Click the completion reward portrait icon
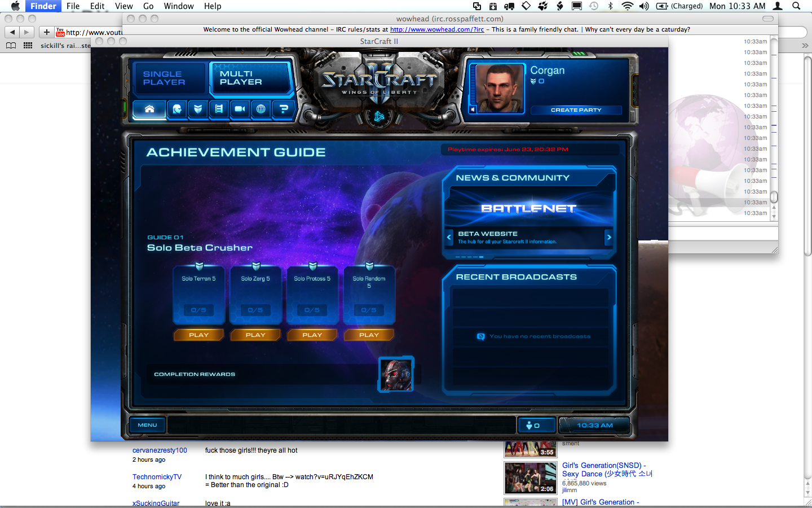 pos(396,374)
